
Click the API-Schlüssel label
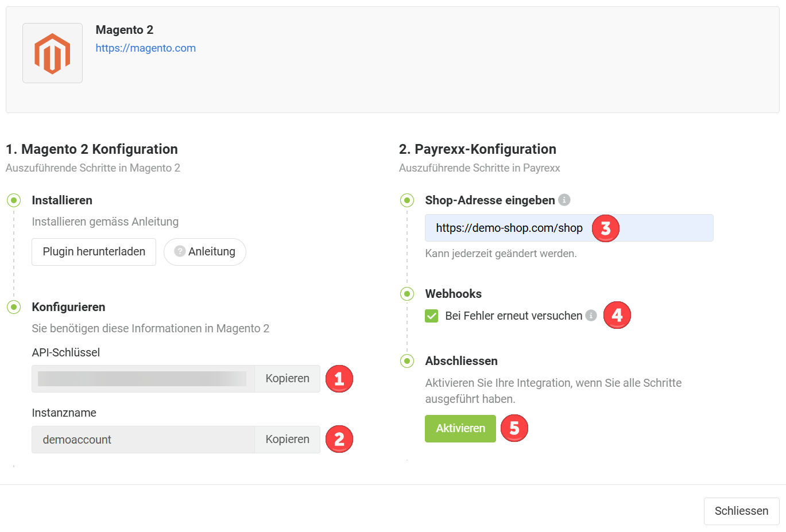click(66, 352)
